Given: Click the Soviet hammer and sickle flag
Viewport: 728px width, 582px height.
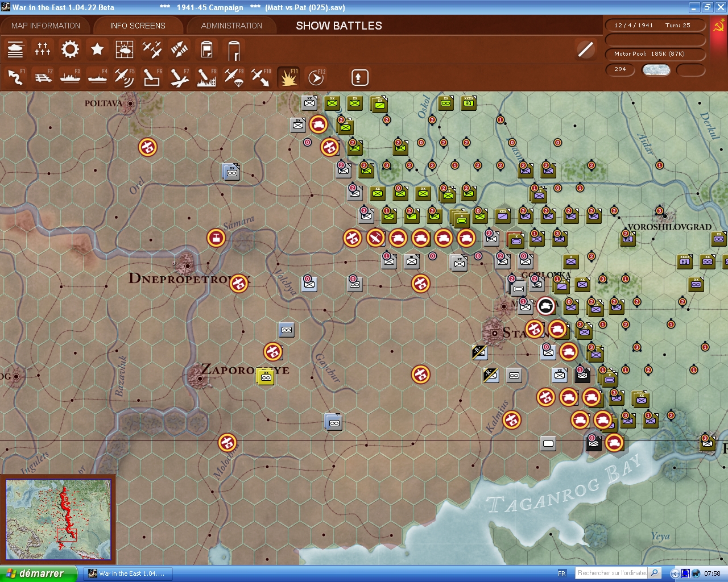Looking at the screenshot, I should (718, 26).
